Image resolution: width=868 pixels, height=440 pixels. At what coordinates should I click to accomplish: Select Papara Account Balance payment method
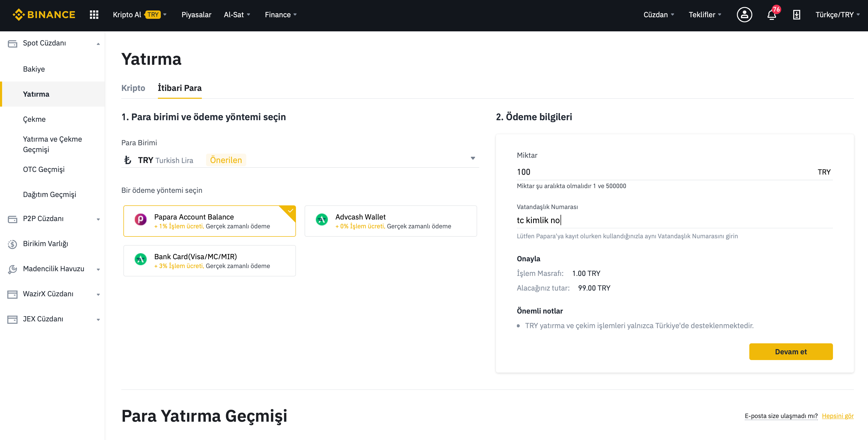click(x=210, y=221)
